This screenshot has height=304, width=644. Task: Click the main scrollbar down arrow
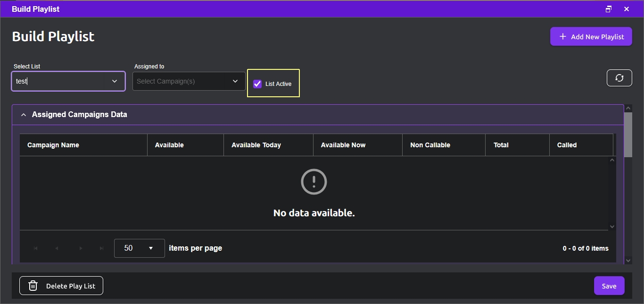pos(628,260)
